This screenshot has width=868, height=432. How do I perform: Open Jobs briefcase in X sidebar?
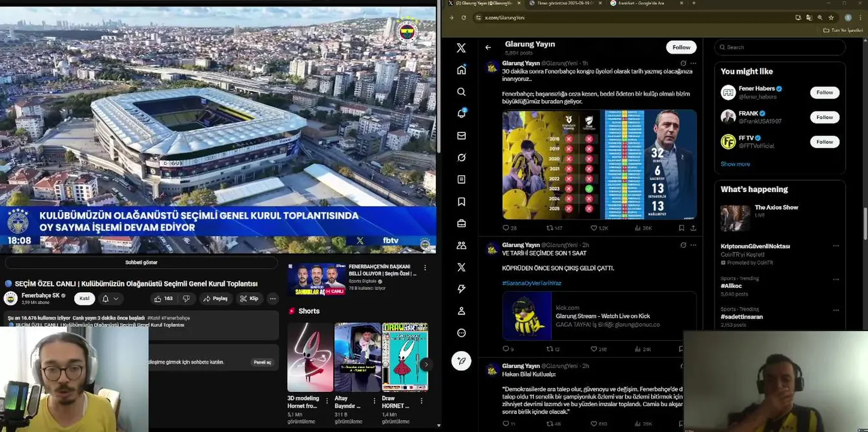461,223
